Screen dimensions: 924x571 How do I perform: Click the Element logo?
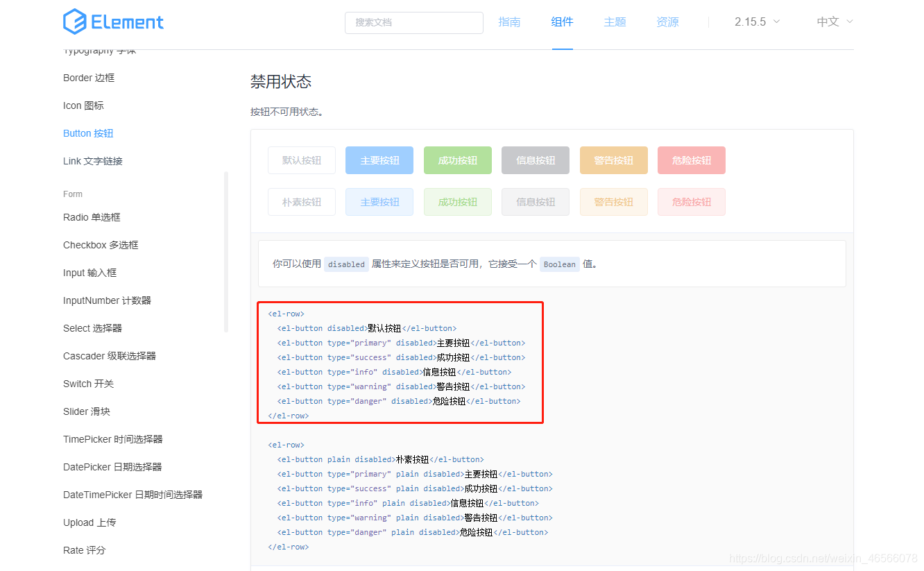tap(113, 22)
